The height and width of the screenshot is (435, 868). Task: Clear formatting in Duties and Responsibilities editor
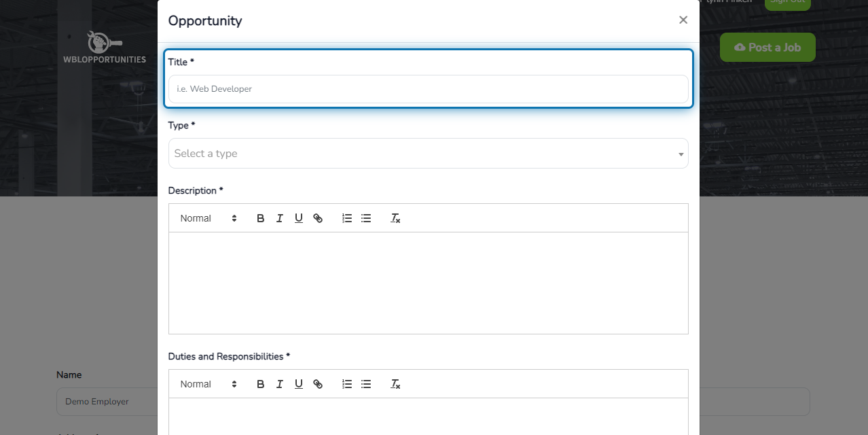click(395, 384)
